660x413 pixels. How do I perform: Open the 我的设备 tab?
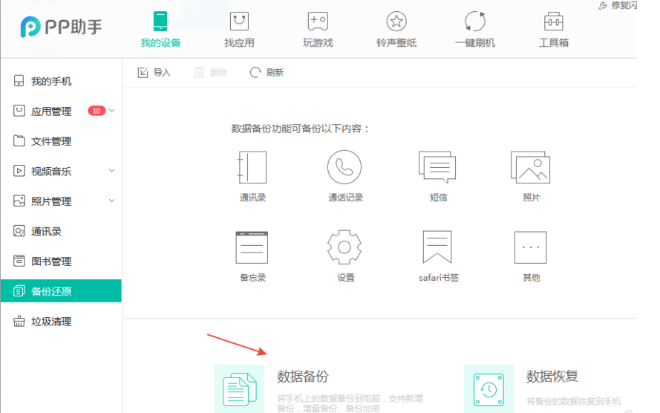coord(160,29)
